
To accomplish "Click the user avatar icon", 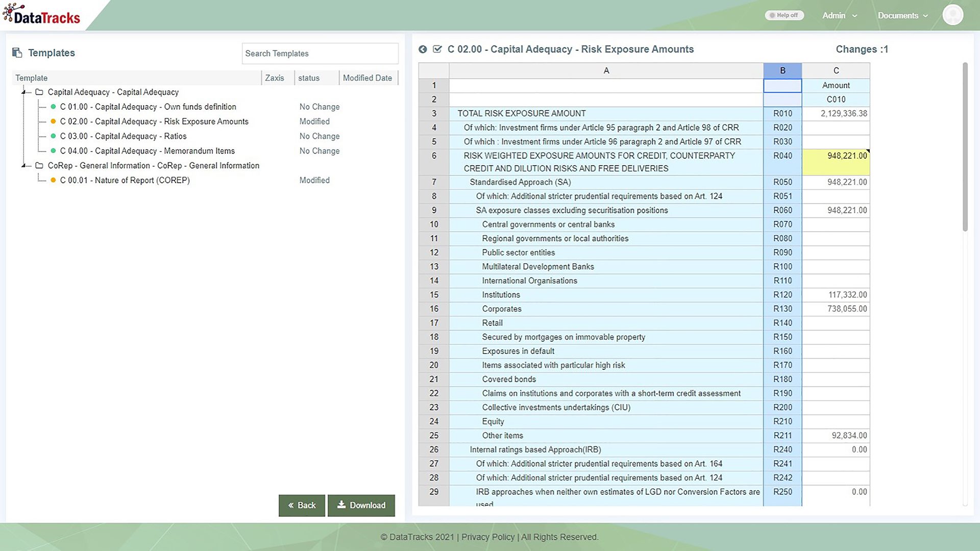I will coord(952,15).
